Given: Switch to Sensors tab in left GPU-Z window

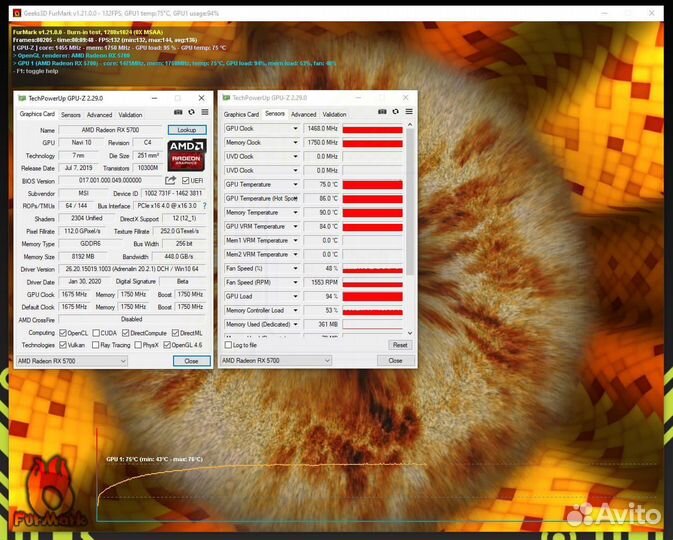Looking at the screenshot, I should pos(71,115).
